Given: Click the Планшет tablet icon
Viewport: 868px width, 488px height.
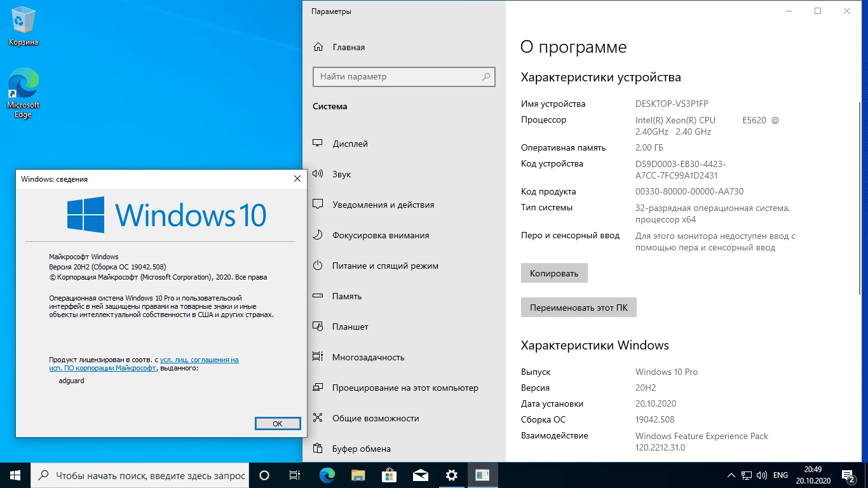Looking at the screenshot, I should (318, 327).
